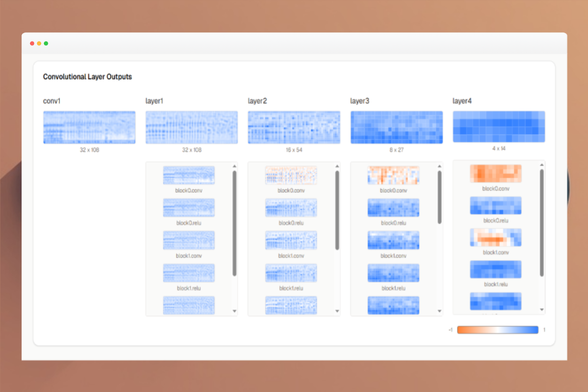Click layer1 block0.conv thumbnail
The height and width of the screenshot is (392, 588).
click(x=189, y=175)
